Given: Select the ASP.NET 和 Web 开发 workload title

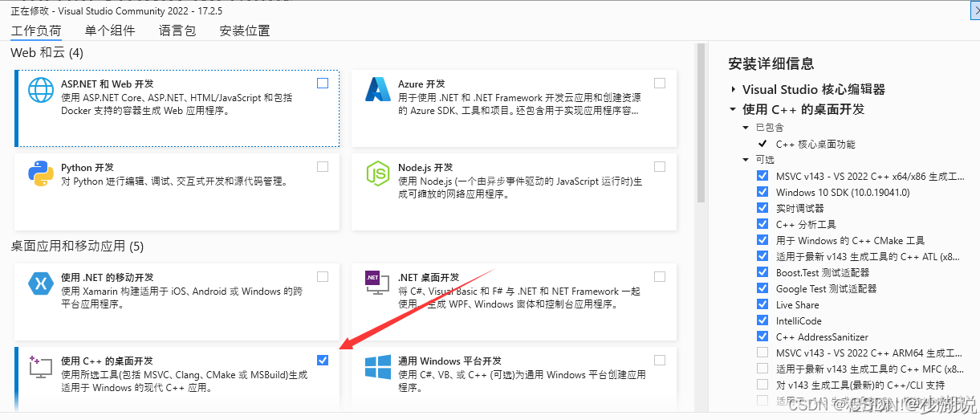Looking at the screenshot, I should (108, 84).
